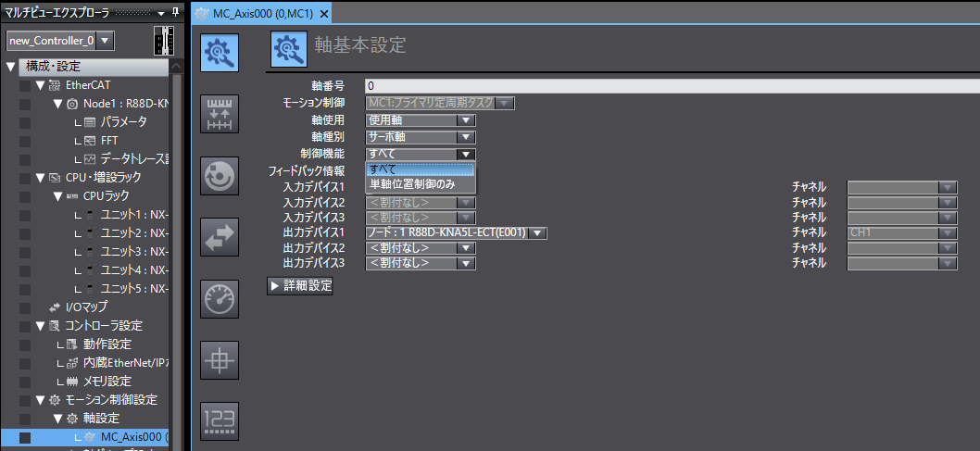
Task: Click the 軸番号 field showing 0
Action: point(672,86)
